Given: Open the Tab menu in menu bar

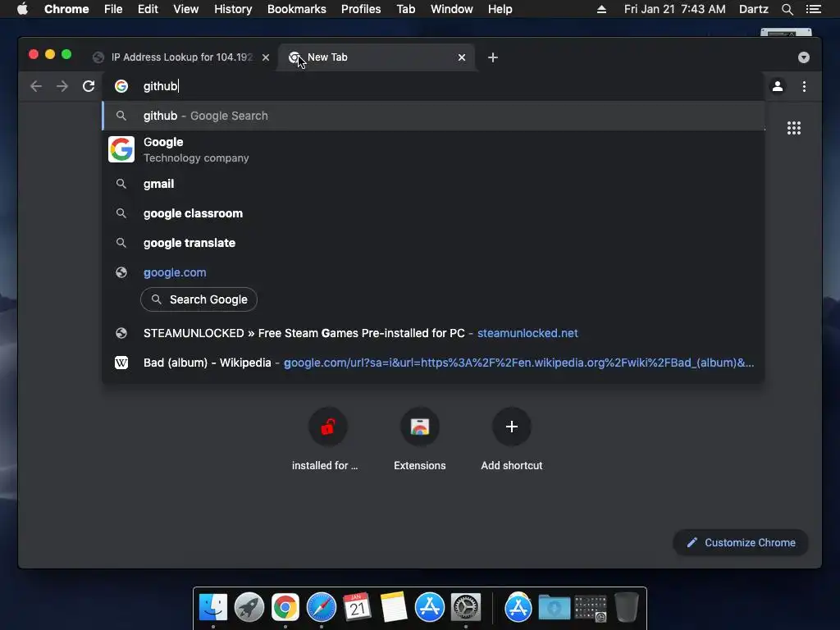Looking at the screenshot, I should click(x=406, y=9).
